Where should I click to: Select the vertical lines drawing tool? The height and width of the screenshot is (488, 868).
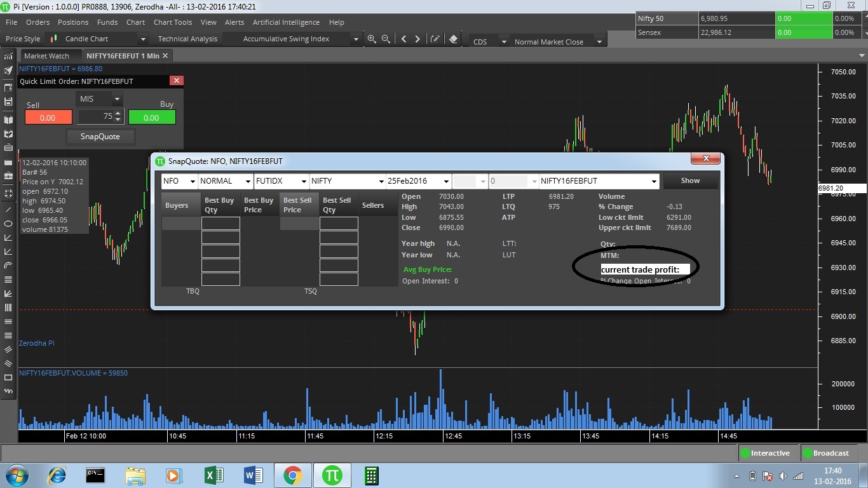pyautogui.click(x=8, y=308)
